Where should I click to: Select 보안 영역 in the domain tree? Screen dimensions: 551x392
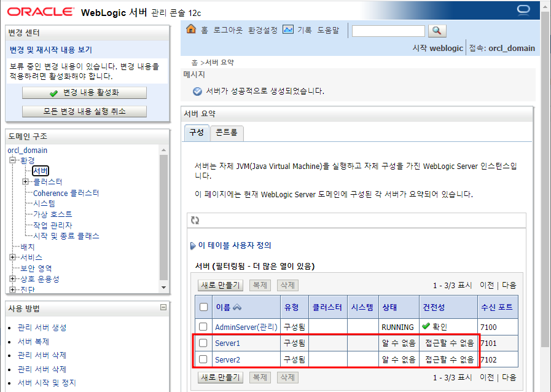point(36,269)
